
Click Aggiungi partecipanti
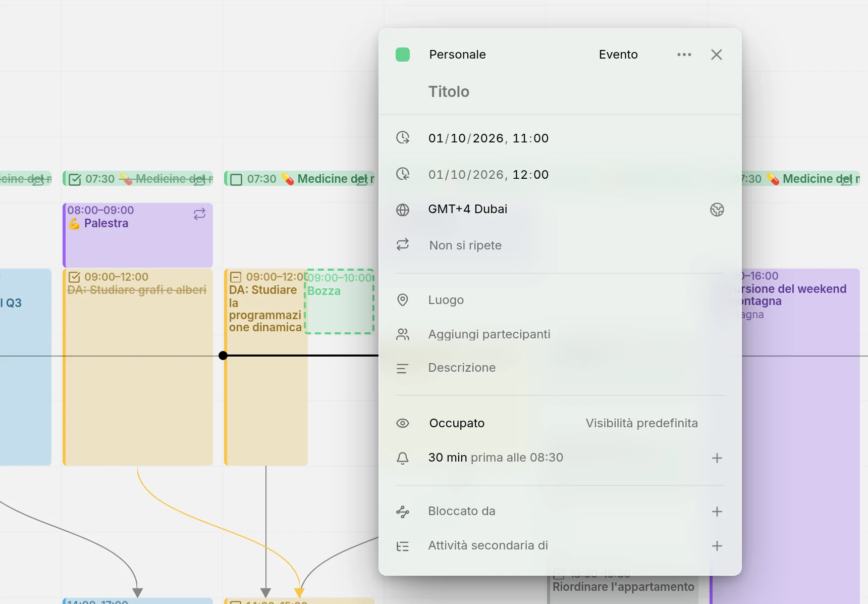489,334
